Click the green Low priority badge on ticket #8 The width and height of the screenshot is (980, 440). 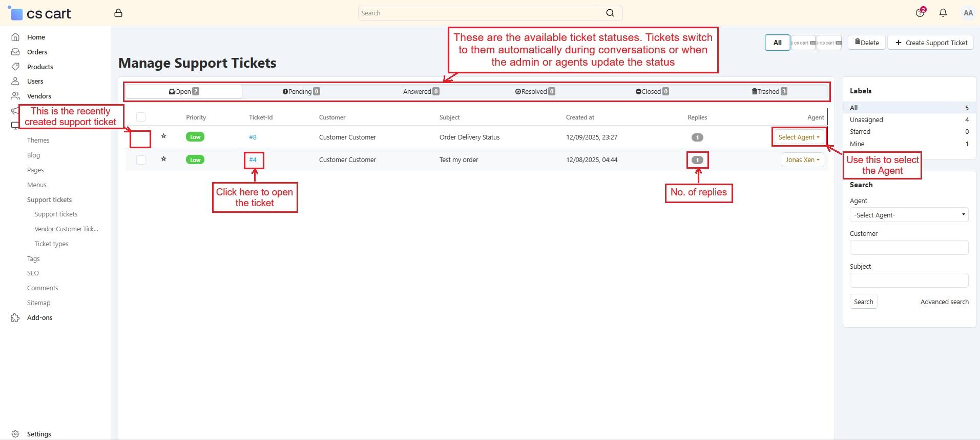(x=195, y=137)
